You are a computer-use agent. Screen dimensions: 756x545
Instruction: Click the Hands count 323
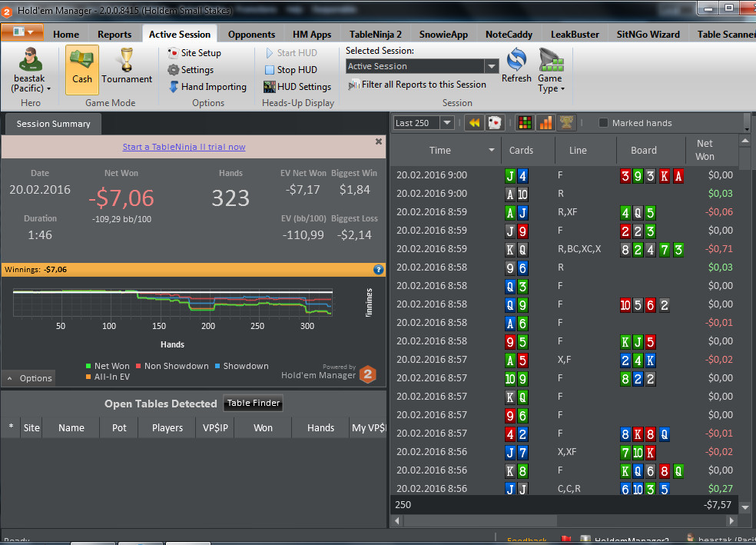(x=230, y=198)
